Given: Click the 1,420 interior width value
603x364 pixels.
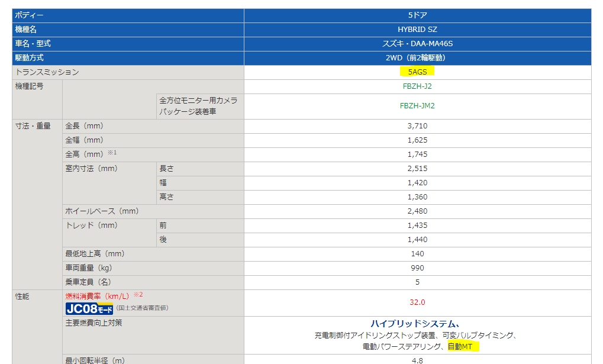Looking at the screenshot, I should [417, 183].
